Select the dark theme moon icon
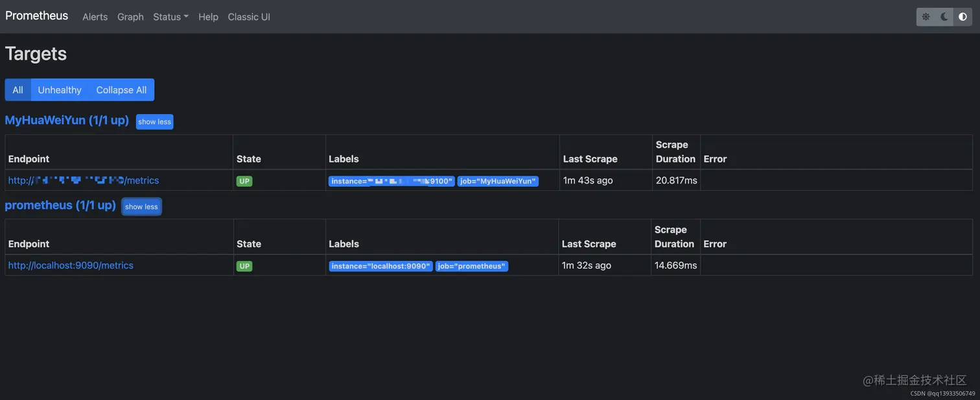 pyautogui.click(x=944, y=17)
